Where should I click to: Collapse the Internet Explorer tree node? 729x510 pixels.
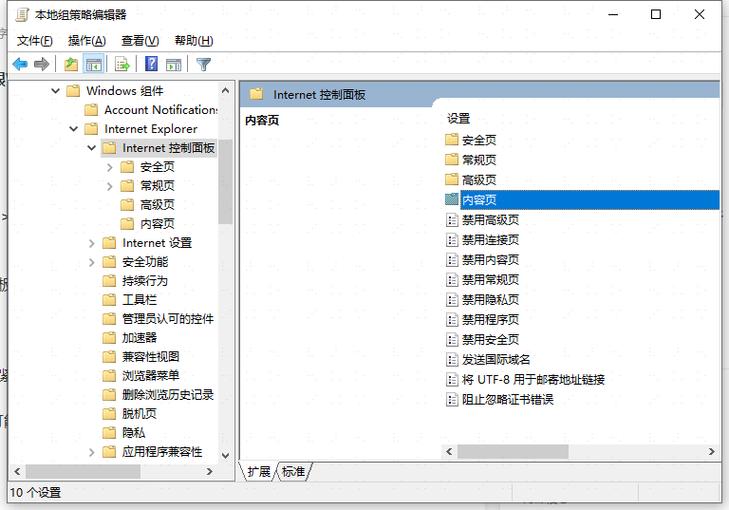73,129
